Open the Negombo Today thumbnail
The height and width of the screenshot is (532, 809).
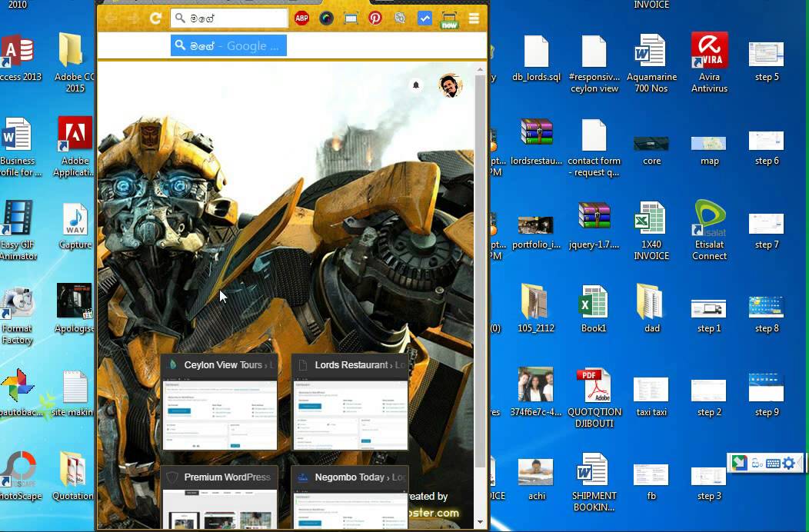(x=350, y=497)
